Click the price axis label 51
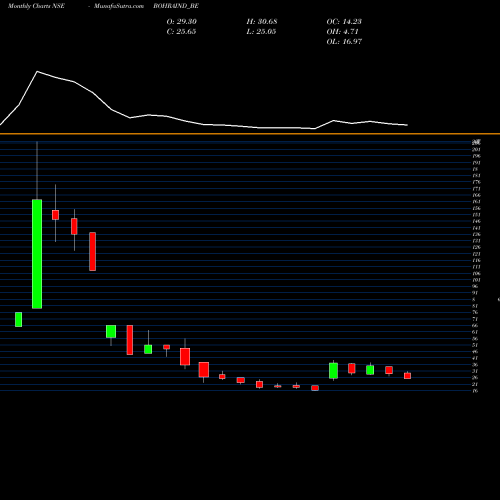 tap(475, 345)
